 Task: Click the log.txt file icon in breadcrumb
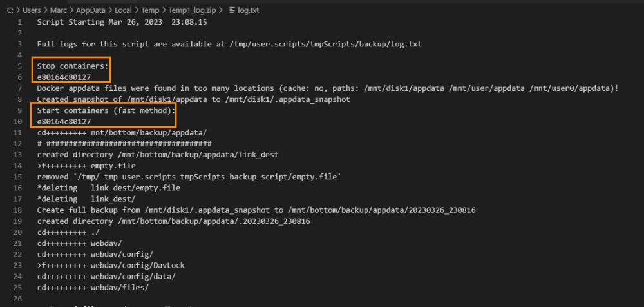click(232, 10)
